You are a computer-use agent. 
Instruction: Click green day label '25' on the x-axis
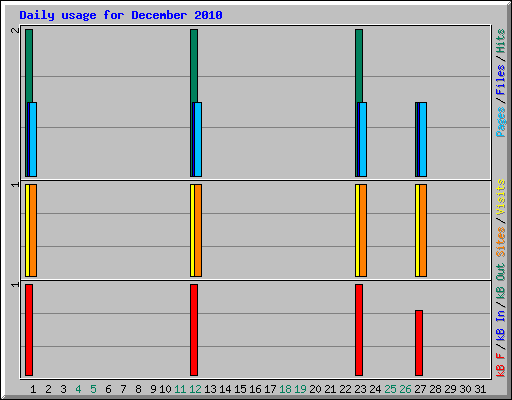click(390, 389)
